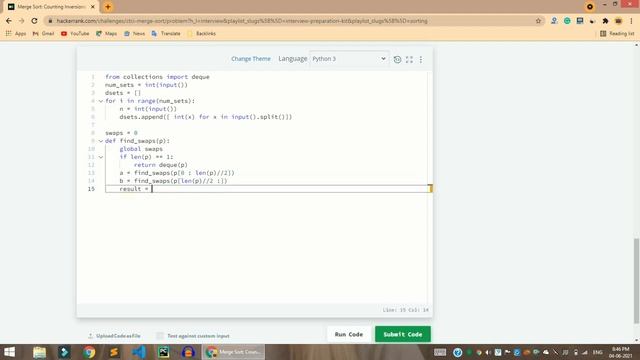Toggle editor fullscreen mode icon

point(409,60)
